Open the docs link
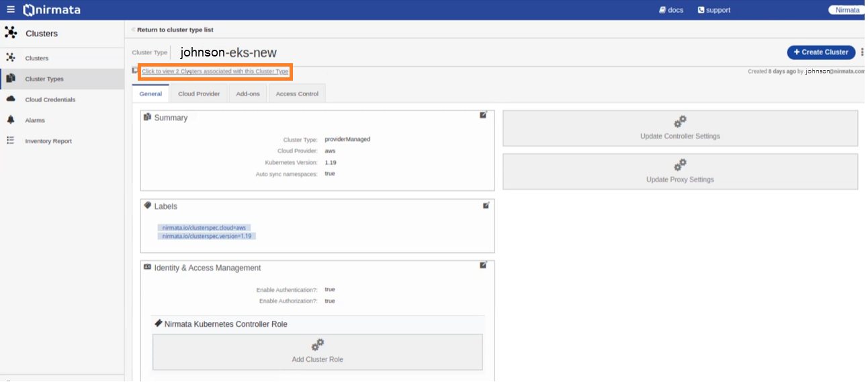The width and height of the screenshot is (868, 386). click(671, 10)
